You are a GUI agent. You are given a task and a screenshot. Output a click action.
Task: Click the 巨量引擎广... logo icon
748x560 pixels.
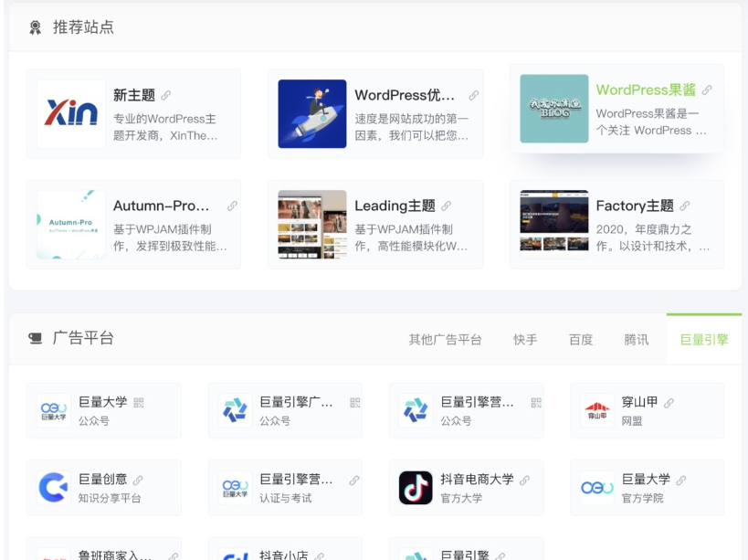point(235,410)
